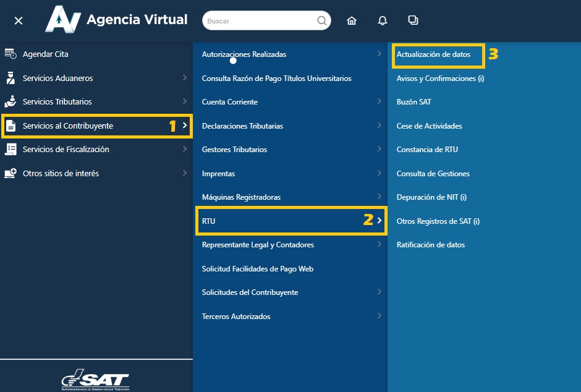Screen dimensions: 581x392
Task: Click the windows overlay icon in header
Action: [413, 20]
